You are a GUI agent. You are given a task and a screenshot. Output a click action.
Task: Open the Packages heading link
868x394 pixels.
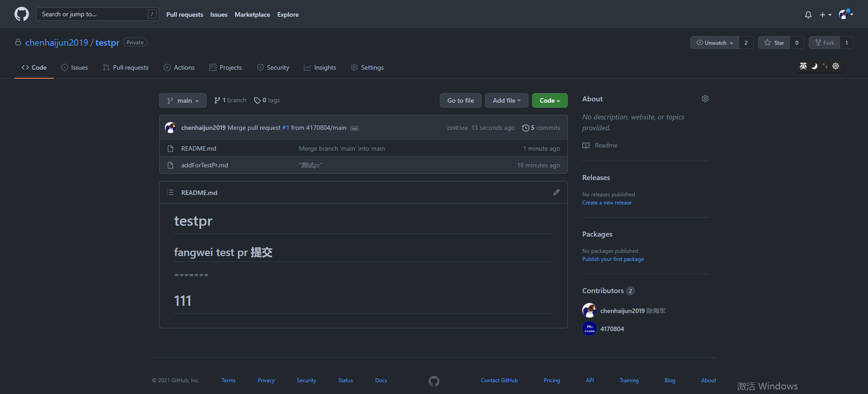(x=597, y=234)
